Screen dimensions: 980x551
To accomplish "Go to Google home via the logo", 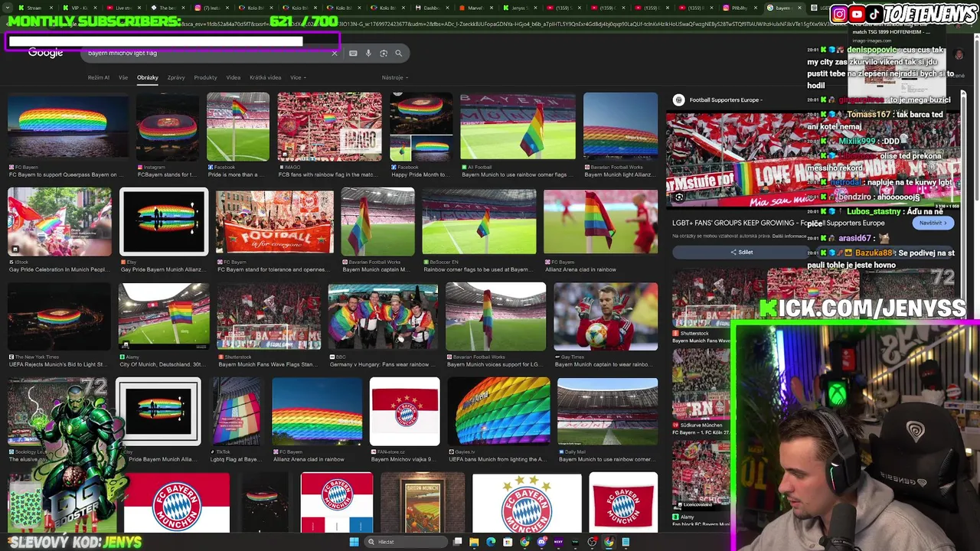I will point(45,53).
